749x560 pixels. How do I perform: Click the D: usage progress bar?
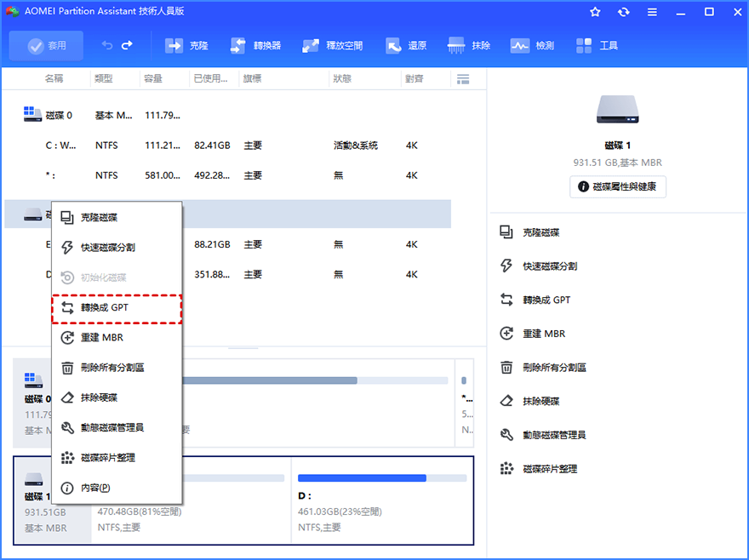382,478
